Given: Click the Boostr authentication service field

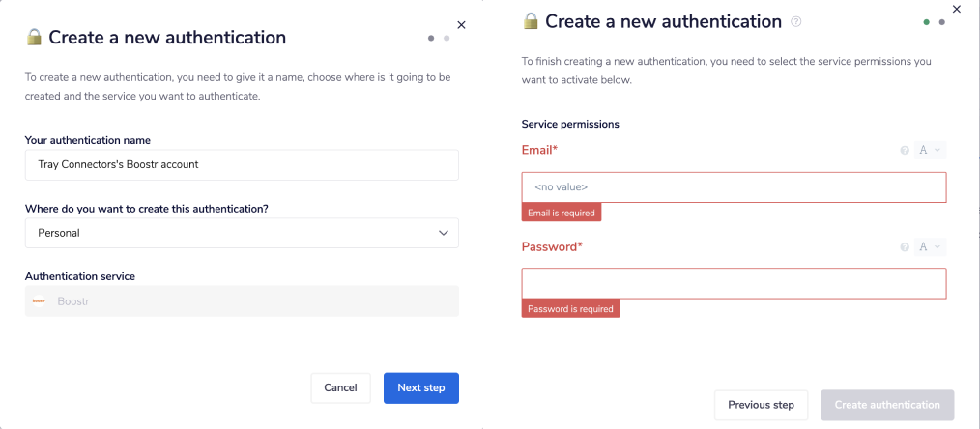Looking at the screenshot, I should [x=242, y=301].
